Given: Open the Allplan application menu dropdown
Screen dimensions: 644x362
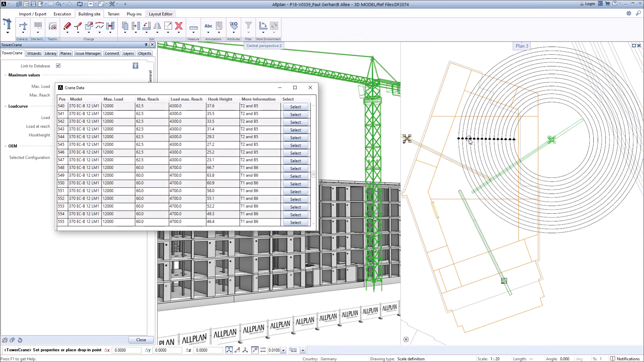Looking at the screenshot, I should [9, 4].
